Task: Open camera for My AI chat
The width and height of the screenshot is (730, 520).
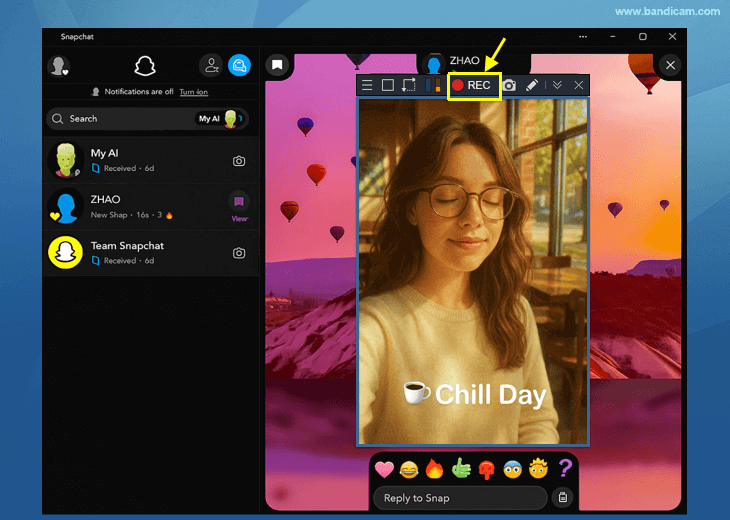Action: [x=239, y=161]
